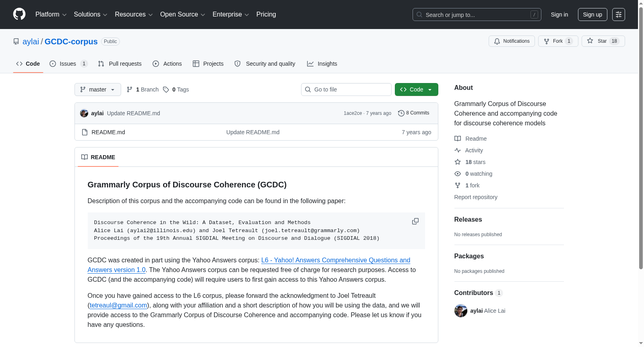Click the magnifier icon in Go to file

point(308,89)
